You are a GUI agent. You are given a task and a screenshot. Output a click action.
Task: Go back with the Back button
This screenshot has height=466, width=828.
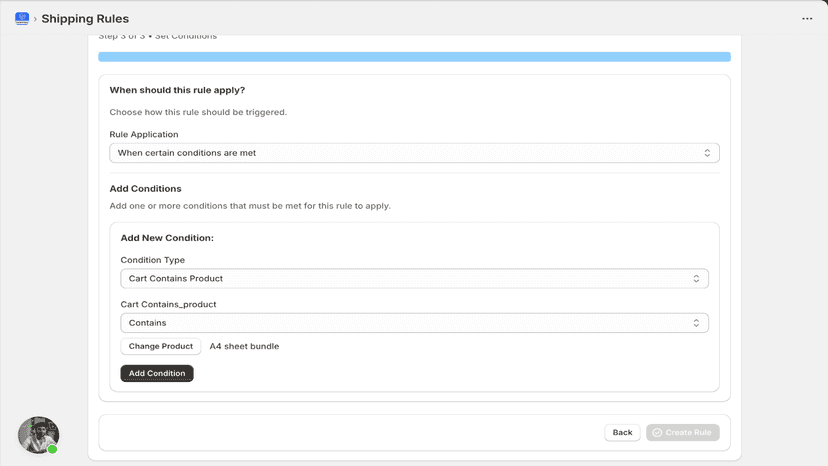622,432
